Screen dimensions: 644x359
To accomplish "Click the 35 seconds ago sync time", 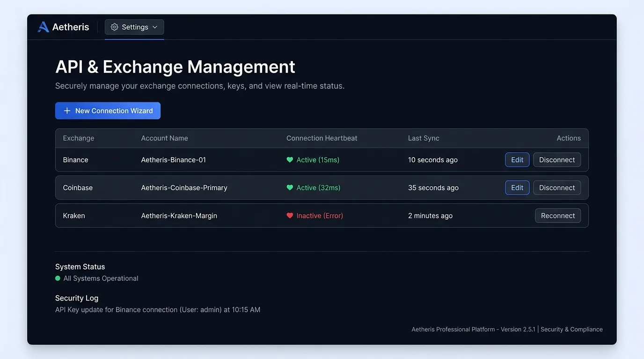I will point(433,188).
